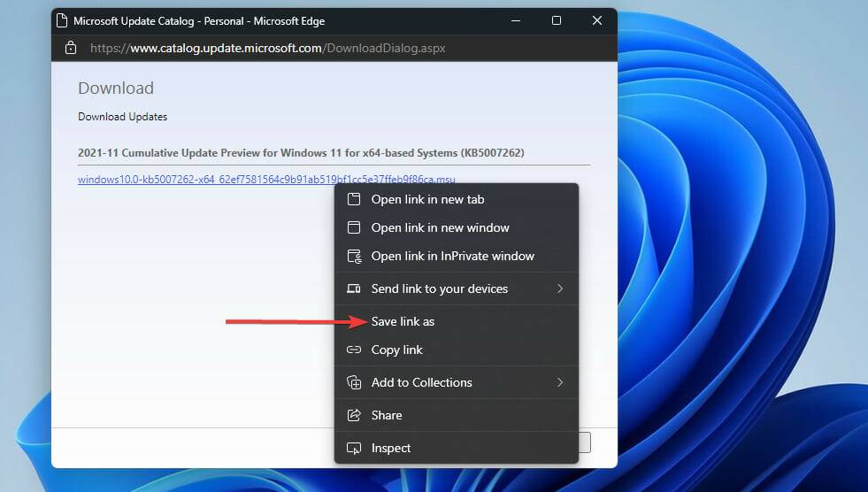868x492 pixels.
Task: Close the Microsoft Update Catalog window
Action: tap(597, 20)
